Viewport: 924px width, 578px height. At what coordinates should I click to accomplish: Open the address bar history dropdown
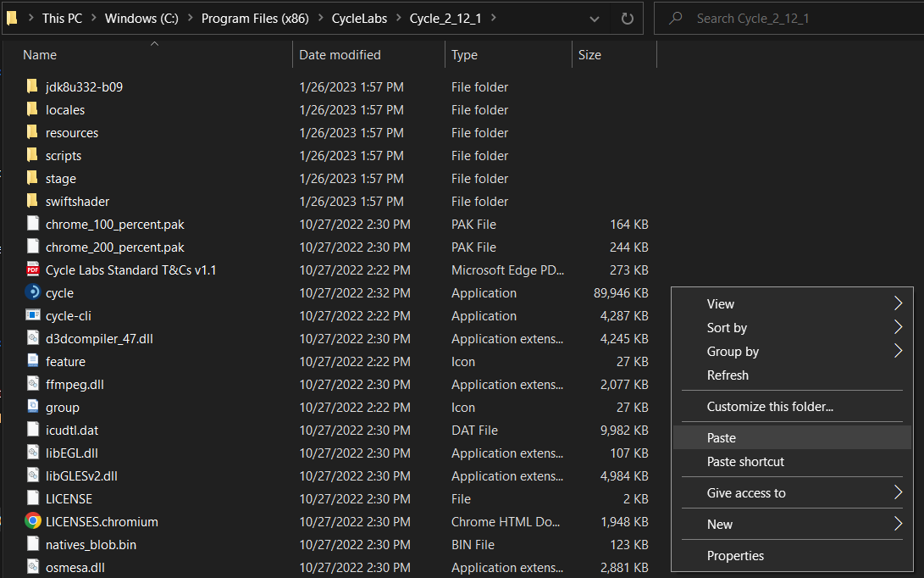click(x=595, y=19)
